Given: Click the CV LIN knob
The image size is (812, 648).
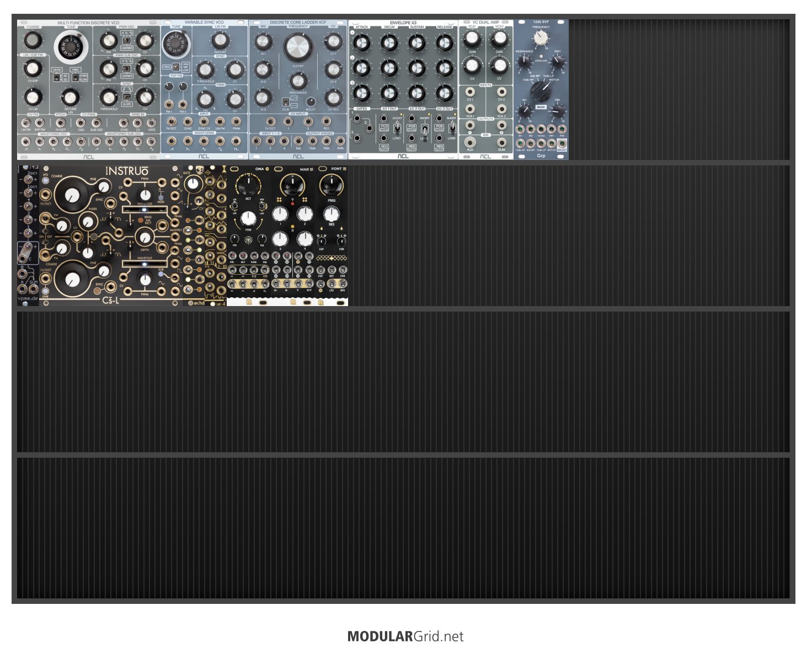Looking at the screenshot, I should (x=33, y=98).
